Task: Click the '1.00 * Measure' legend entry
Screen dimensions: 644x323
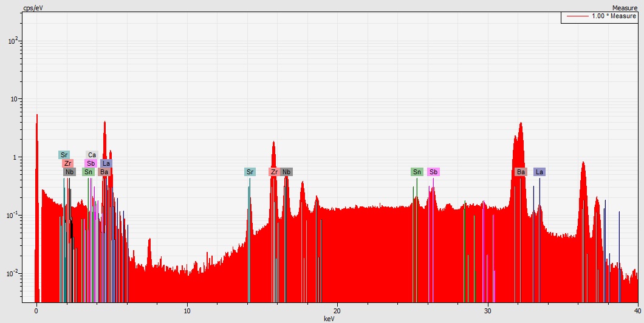Action: (x=614, y=16)
